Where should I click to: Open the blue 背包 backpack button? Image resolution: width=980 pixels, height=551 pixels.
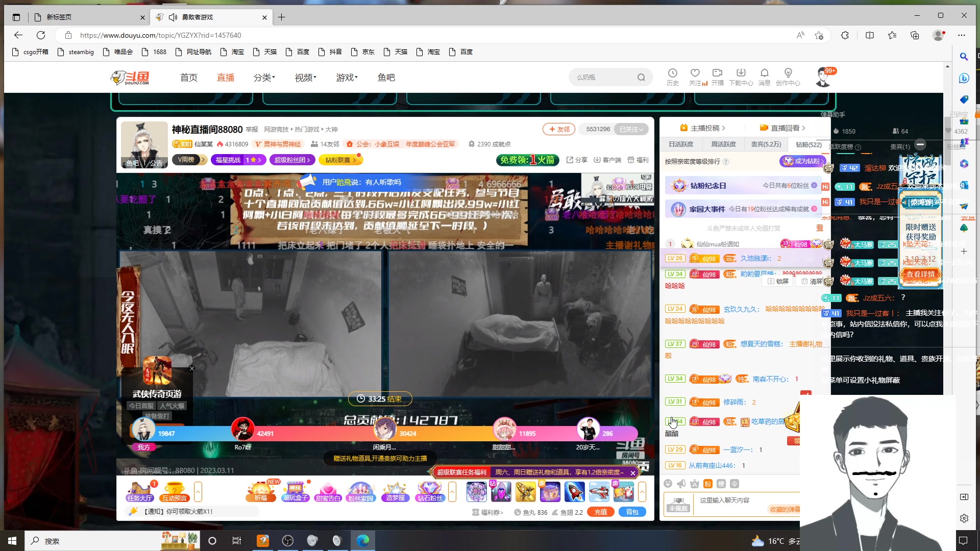[632, 512]
